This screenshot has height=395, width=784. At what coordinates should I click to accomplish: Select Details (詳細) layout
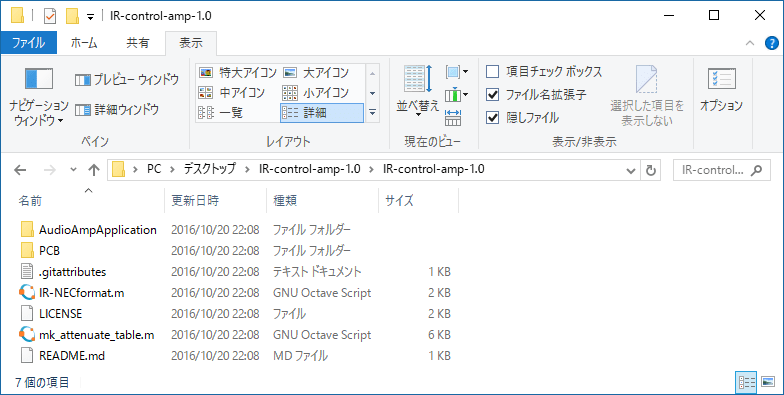pos(322,113)
